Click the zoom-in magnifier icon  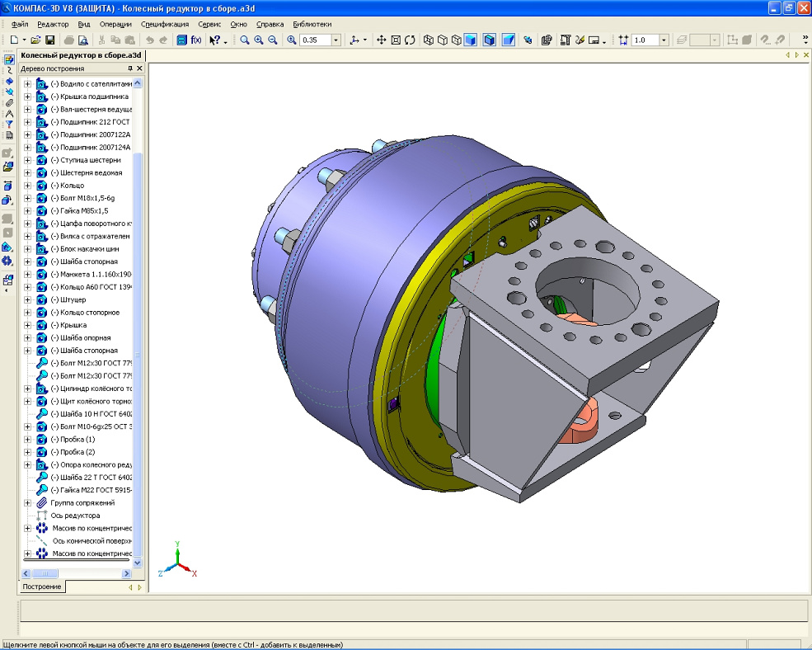(x=259, y=40)
